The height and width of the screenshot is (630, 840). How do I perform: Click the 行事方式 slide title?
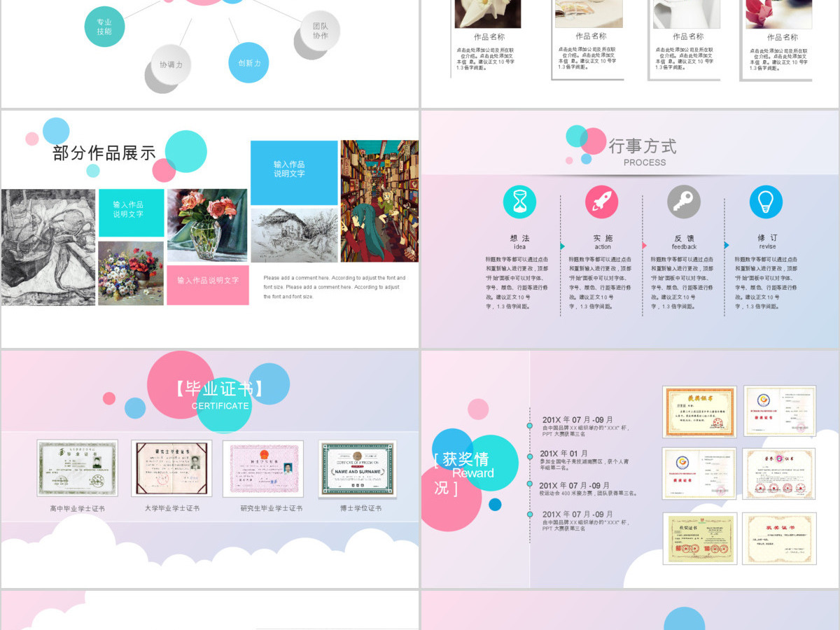643,146
